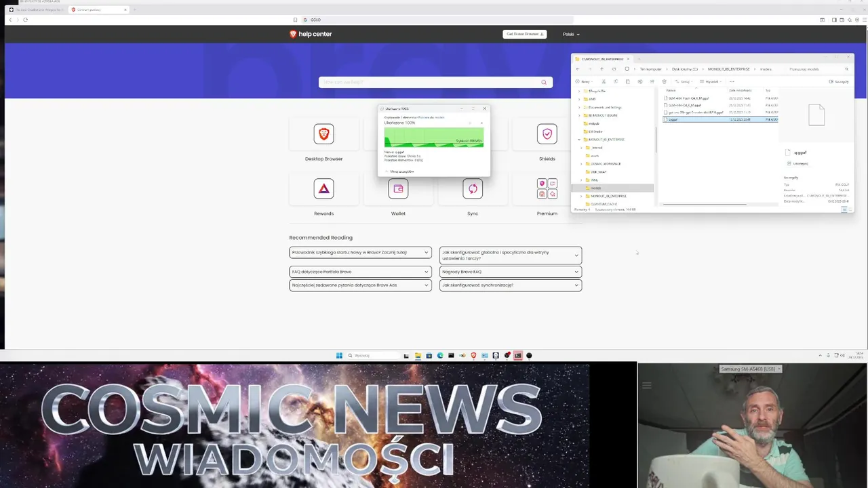Refresh the File Explorer folder view
Screen dimensions: 868x488
tap(614, 69)
